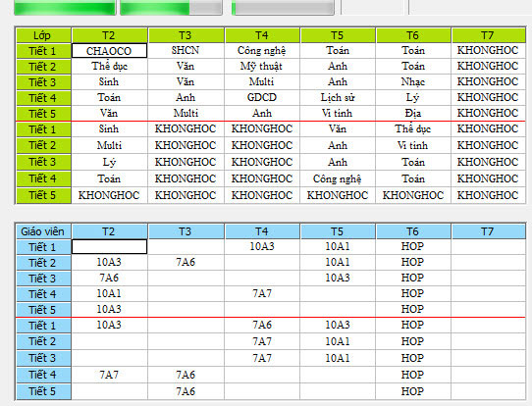Click the T7 header in teacher table
Viewport: 532px width, 406px height.
488,231
